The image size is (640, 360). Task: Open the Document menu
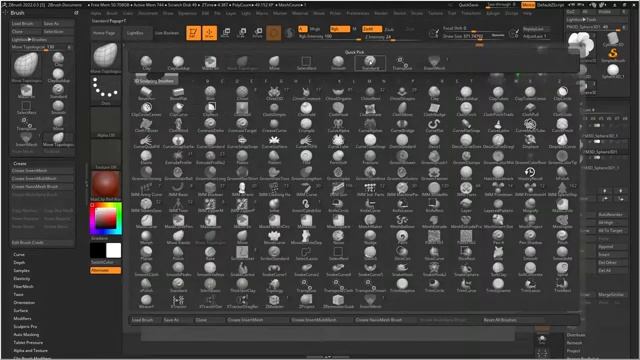pyautogui.click(x=147, y=13)
